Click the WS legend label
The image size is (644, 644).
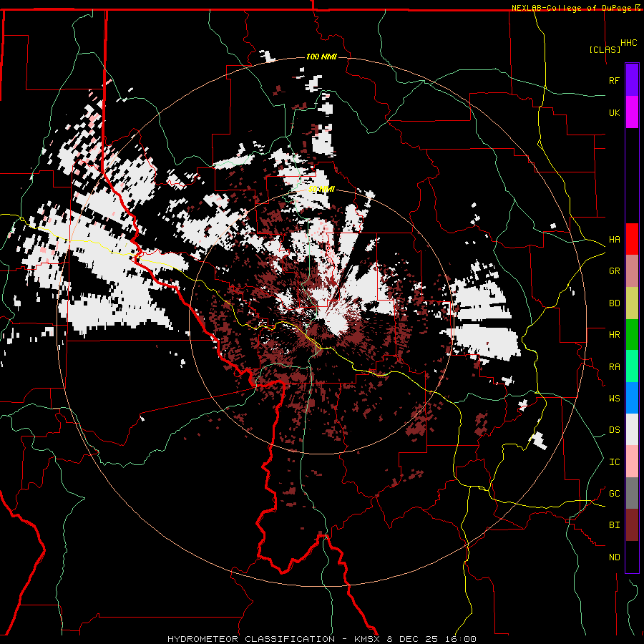click(614, 399)
